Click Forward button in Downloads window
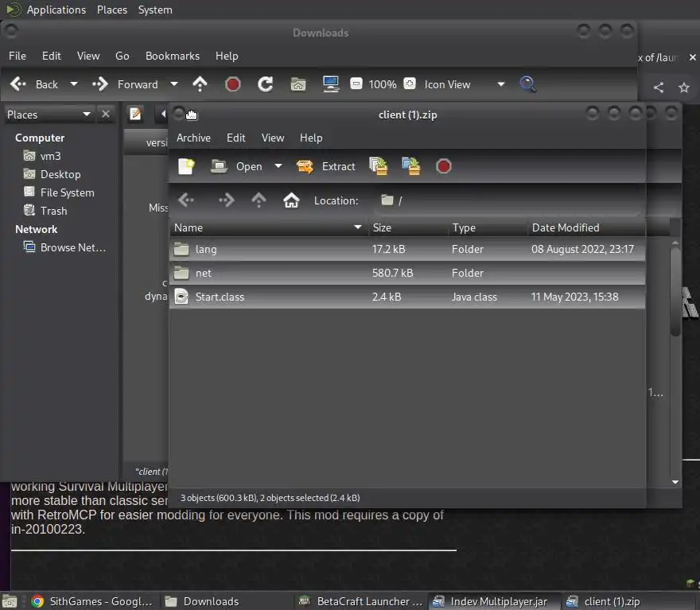The height and width of the screenshot is (610, 700). (125, 84)
